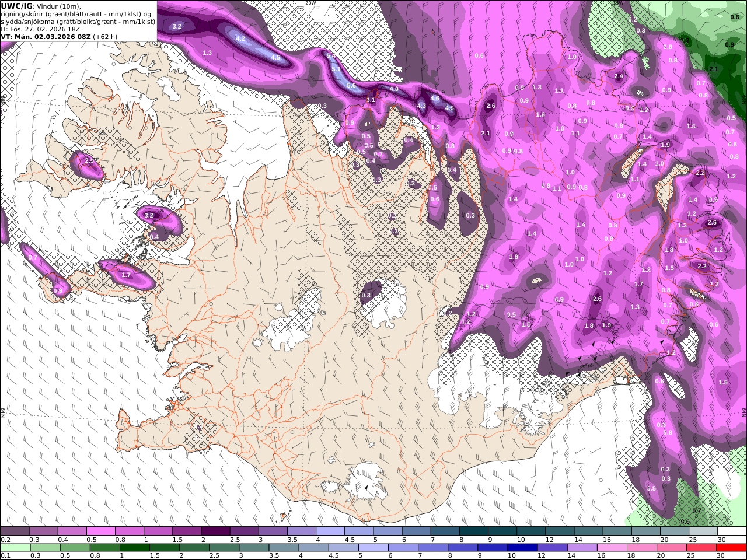Click the 'UWC/IG: Vindur (10m)' title text
The height and width of the screenshot is (560, 747).
pyautogui.click(x=41, y=6)
